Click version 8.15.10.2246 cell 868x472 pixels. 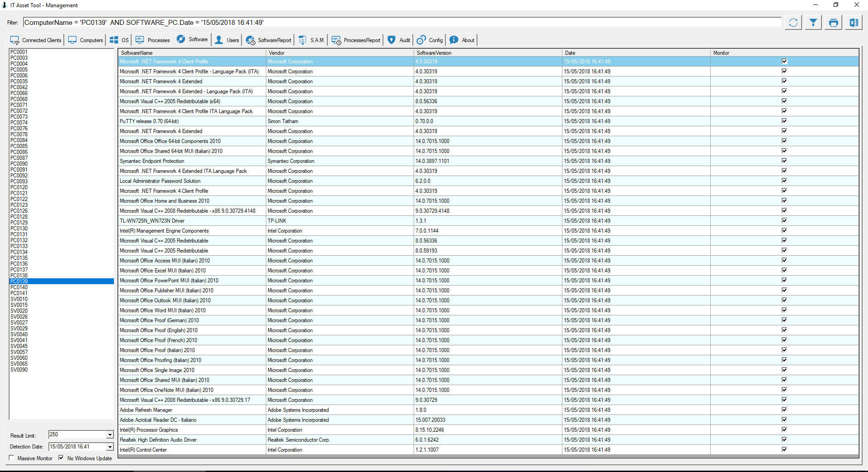click(x=488, y=430)
